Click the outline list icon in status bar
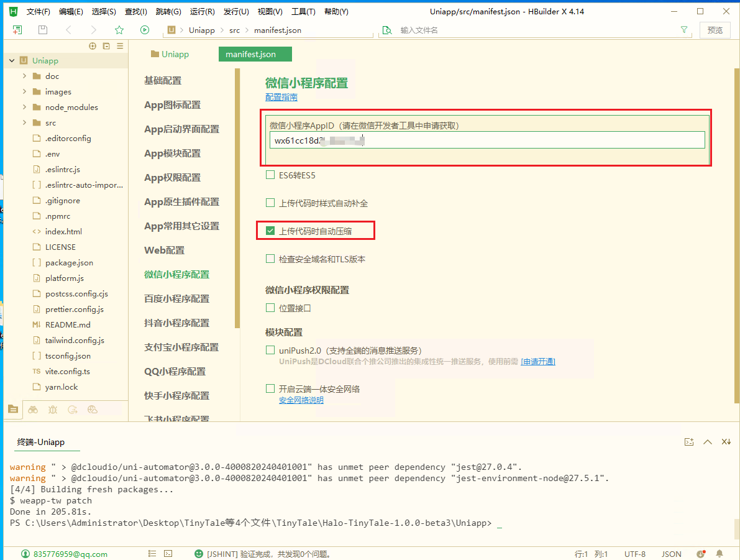The width and height of the screenshot is (740, 560). click(x=152, y=554)
